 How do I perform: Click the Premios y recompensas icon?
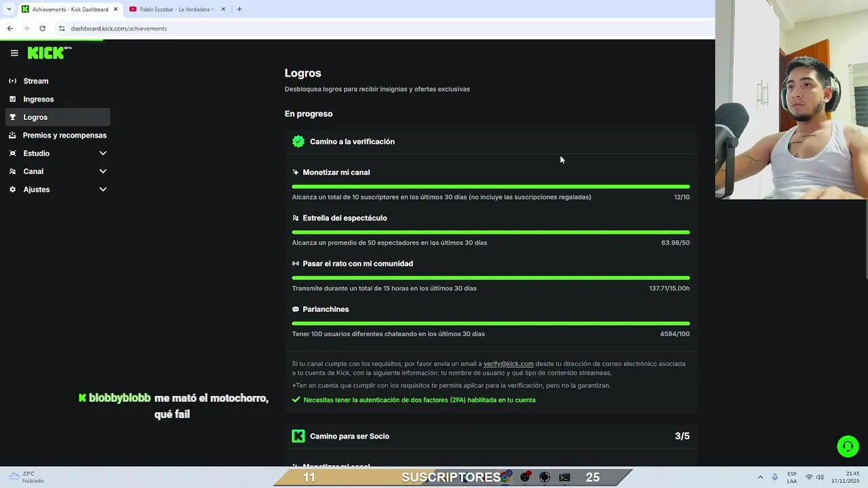point(12,135)
